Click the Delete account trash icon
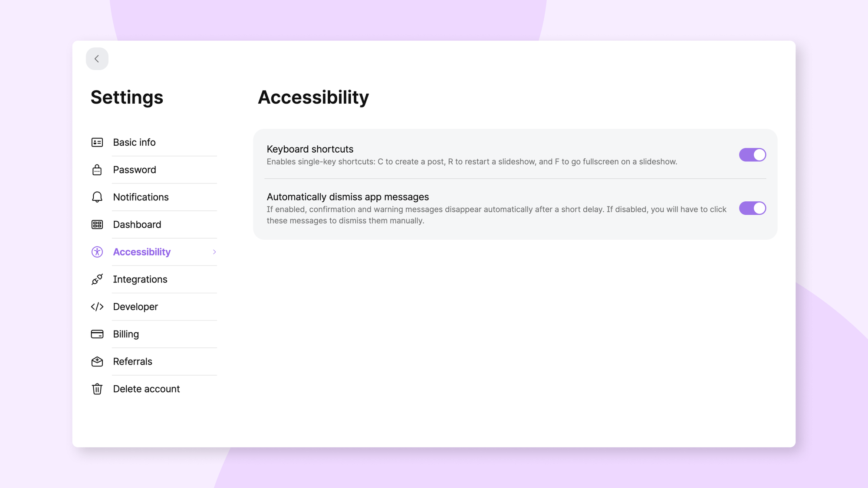 [97, 389]
